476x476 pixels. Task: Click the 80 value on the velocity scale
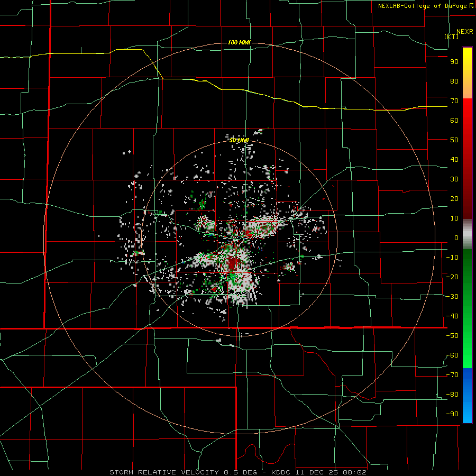(454, 81)
